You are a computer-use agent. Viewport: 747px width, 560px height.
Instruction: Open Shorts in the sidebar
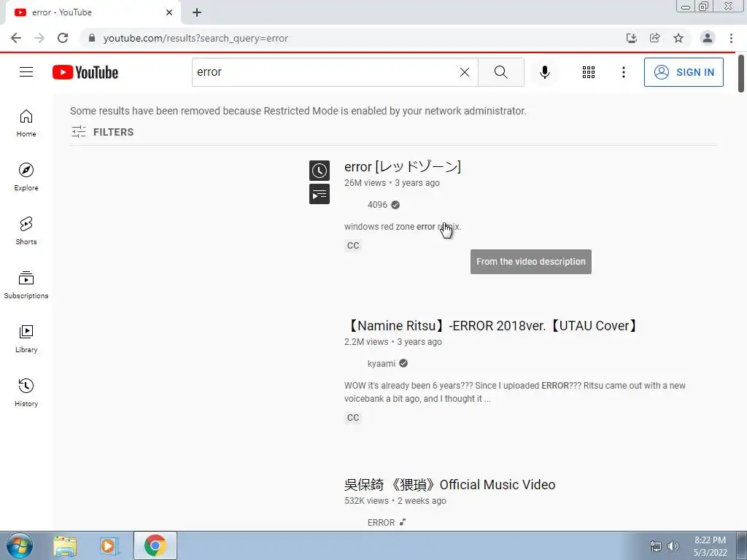pos(26,231)
